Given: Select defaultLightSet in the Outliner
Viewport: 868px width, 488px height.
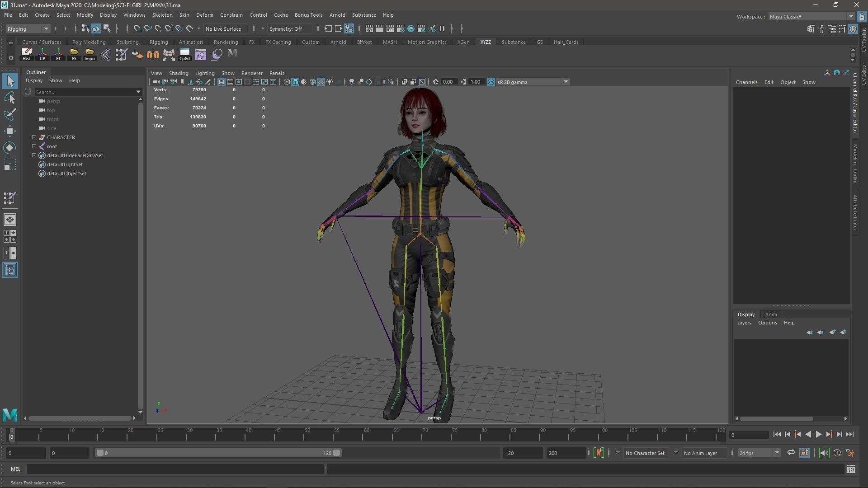Looking at the screenshot, I should pyautogui.click(x=65, y=164).
